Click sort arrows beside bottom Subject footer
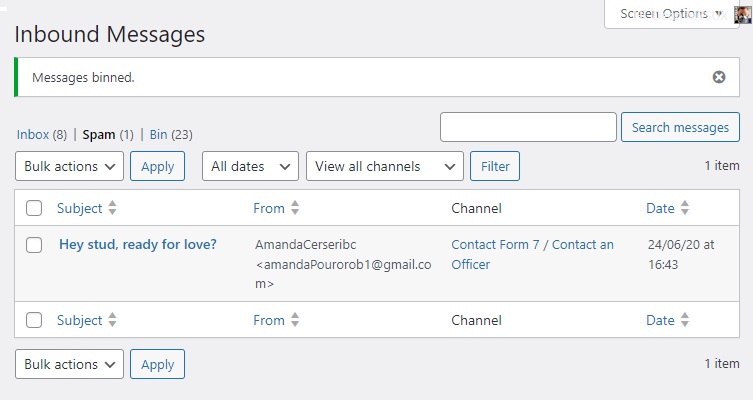The height and width of the screenshot is (400, 753). [112, 320]
